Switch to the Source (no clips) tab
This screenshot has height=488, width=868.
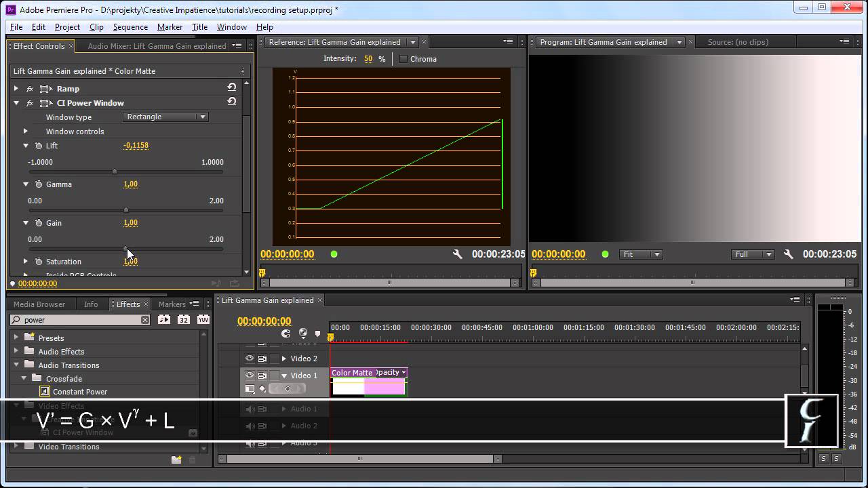[x=738, y=42]
